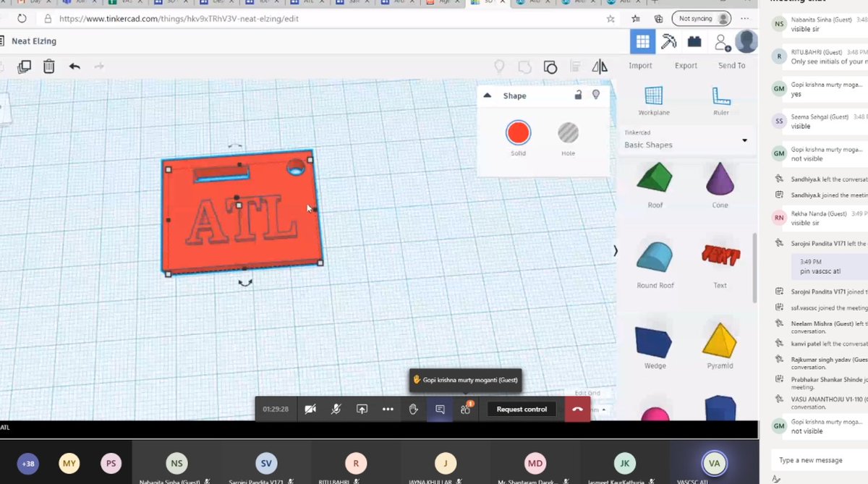Toggle the Raise hand button

(414, 409)
